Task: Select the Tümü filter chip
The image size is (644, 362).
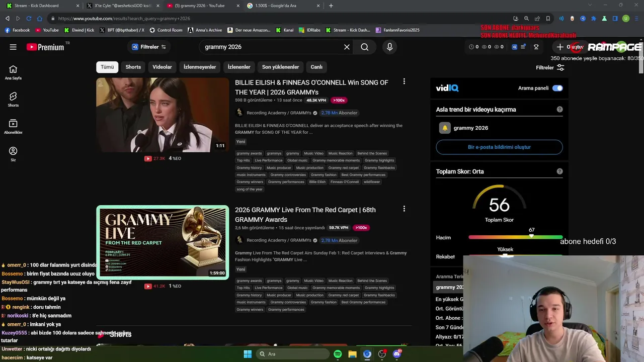Action: coord(107,67)
